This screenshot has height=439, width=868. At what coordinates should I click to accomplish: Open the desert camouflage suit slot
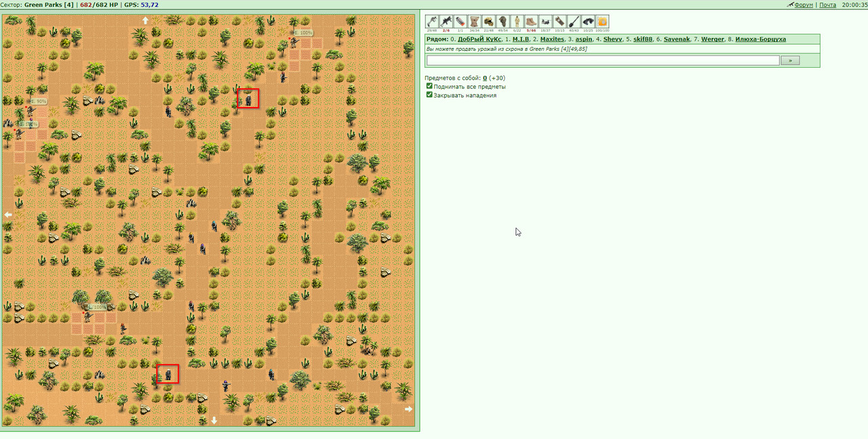coord(517,22)
